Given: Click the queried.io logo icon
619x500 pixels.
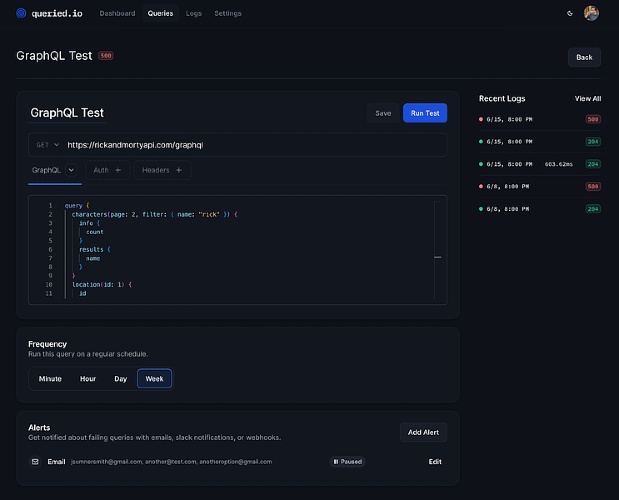Looking at the screenshot, I should pyautogui.click(x=21, y=13).
